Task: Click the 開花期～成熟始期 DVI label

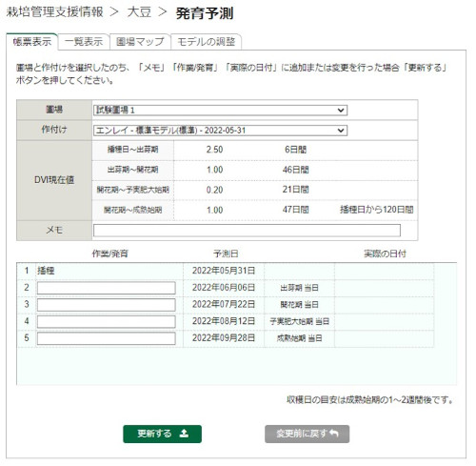Action: pyautogui.click(x=132, y=210)
